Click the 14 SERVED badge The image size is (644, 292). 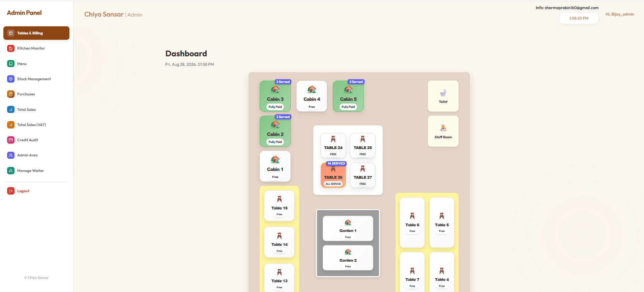click(336, 164)
